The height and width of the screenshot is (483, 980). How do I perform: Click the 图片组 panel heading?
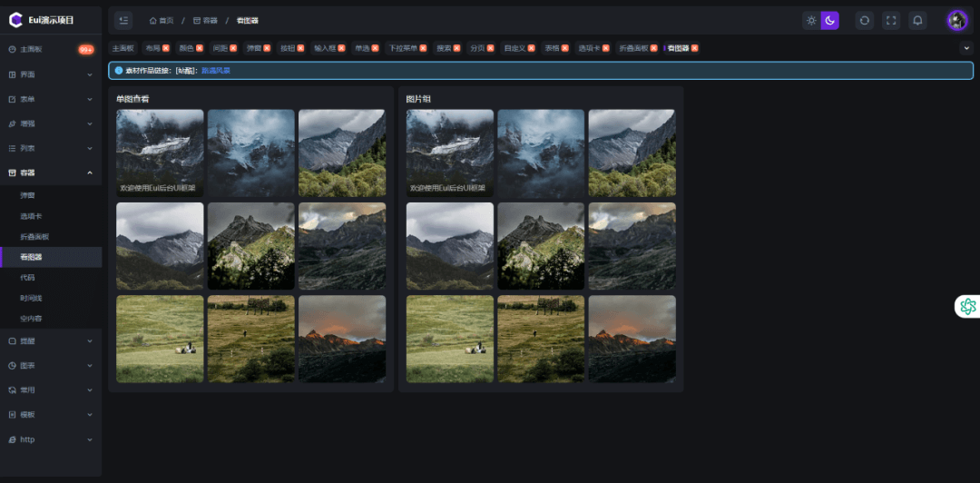point(418,99)
